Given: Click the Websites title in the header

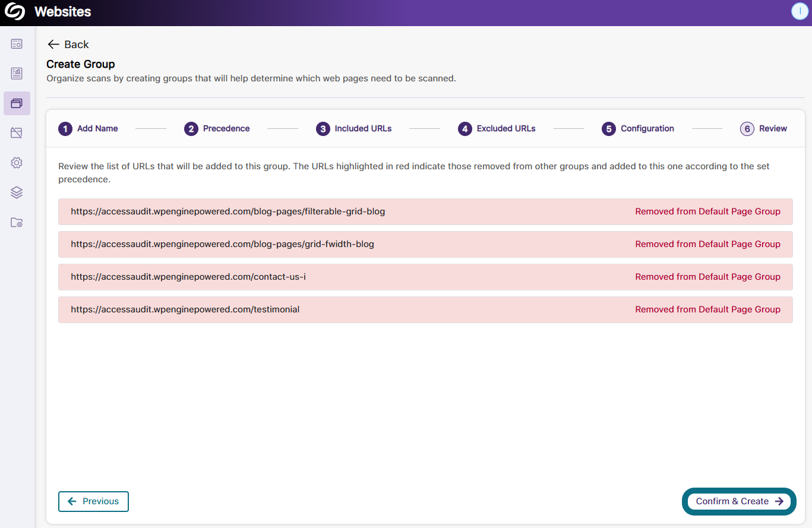Looking at the screenshot, I should pos(63,12).
